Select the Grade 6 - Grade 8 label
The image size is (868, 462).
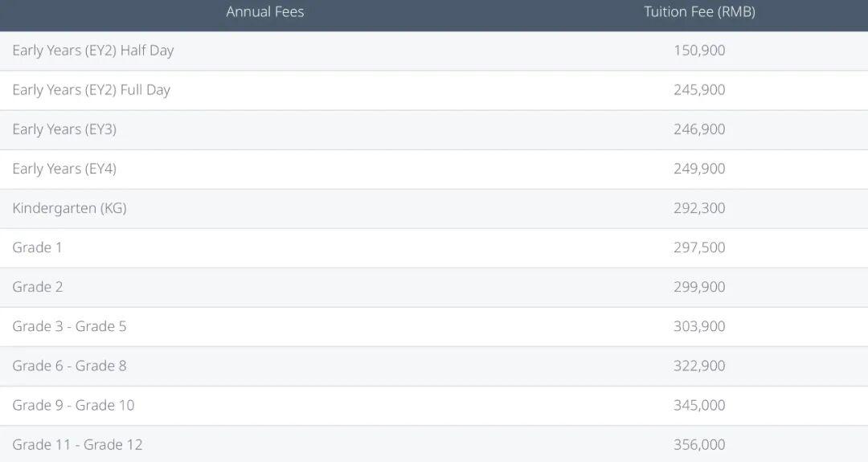[x=69, y=366]
